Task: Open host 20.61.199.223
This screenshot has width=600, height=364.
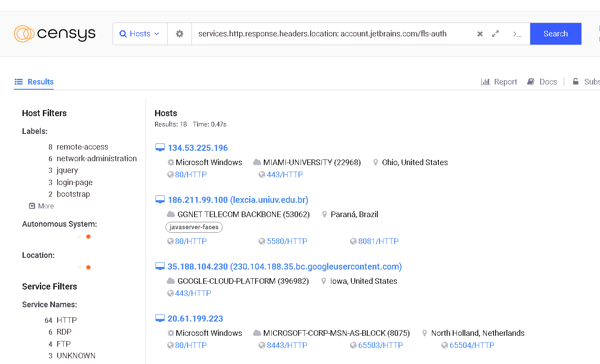Action: click(195, 318)
